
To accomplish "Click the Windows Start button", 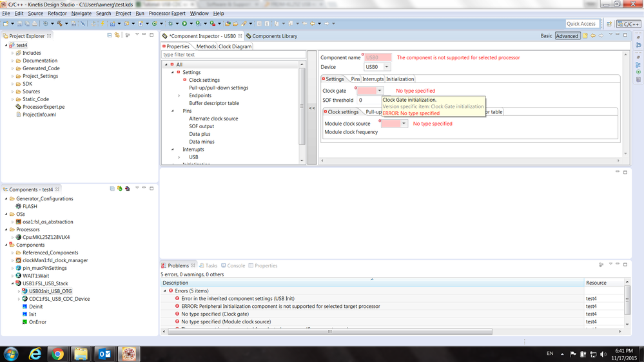I will click(11, 354).
